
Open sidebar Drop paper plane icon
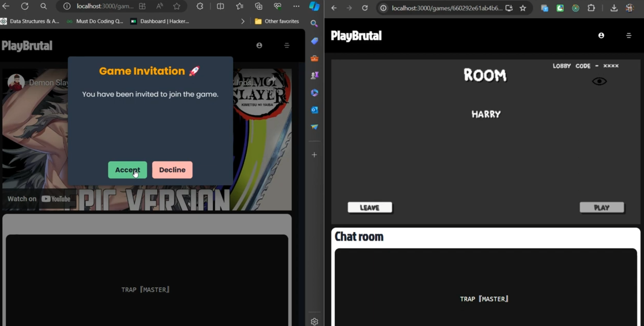[314, 127]
